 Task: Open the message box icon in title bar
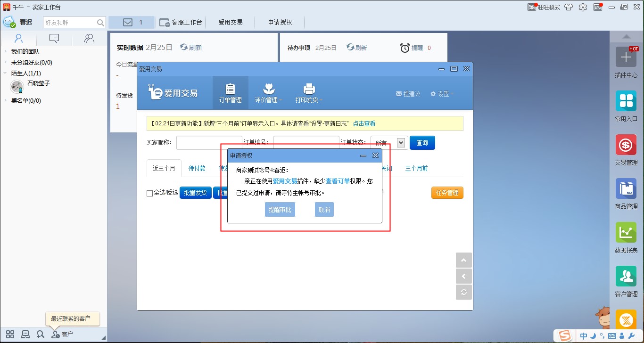pyautogui.click(x=598, y=7)
